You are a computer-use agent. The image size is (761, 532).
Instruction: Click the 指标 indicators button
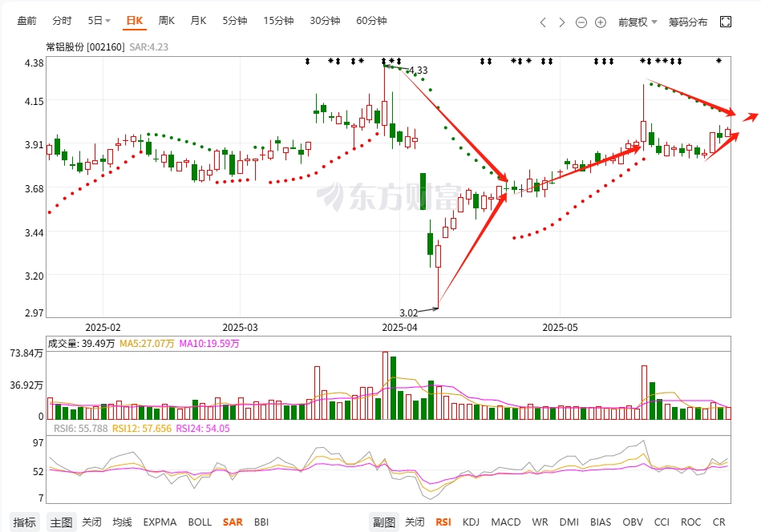[24, 522]
